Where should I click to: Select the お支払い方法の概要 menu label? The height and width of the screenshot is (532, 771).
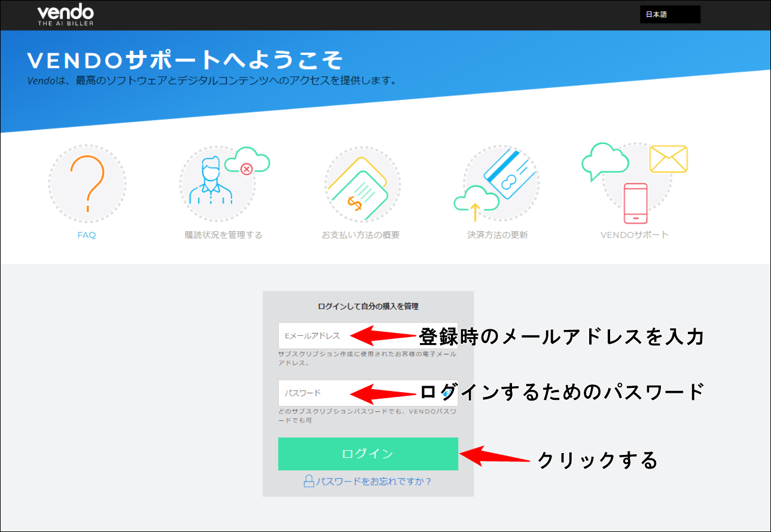tap(360, 235)
